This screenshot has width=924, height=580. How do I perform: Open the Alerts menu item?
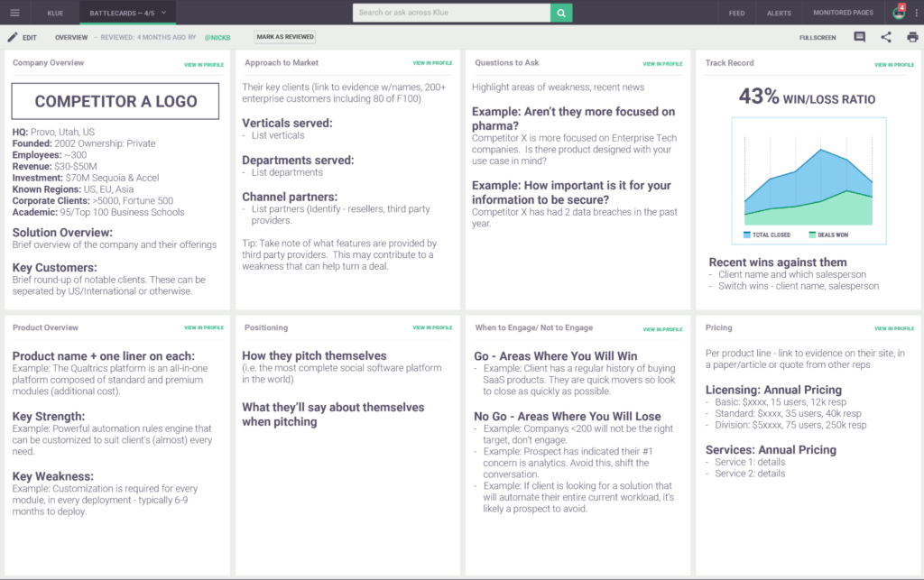tap(779, 13)
